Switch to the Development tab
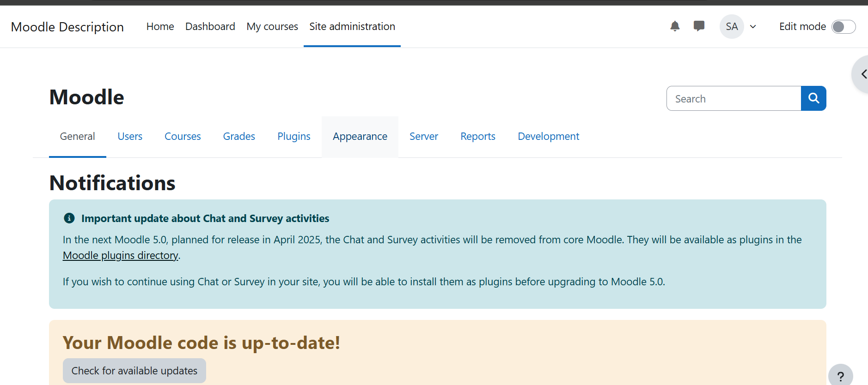 [x=548, y=136]
